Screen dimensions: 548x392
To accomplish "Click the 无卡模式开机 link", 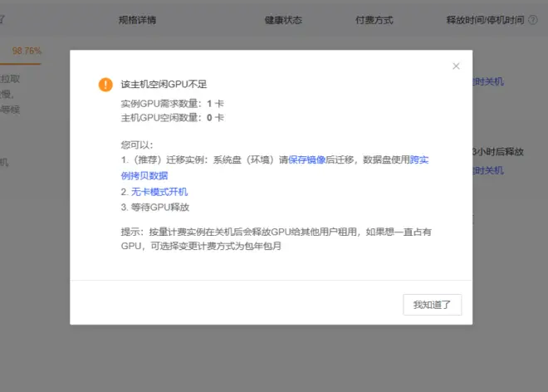I will click(x=159, y=192).
